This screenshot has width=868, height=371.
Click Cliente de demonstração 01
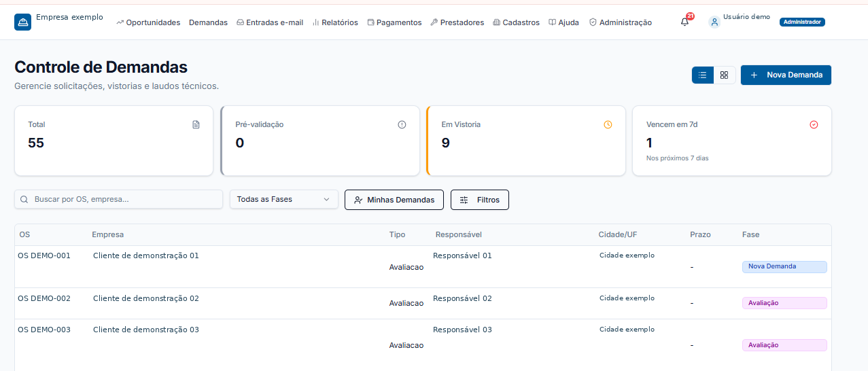coord(146,255)
